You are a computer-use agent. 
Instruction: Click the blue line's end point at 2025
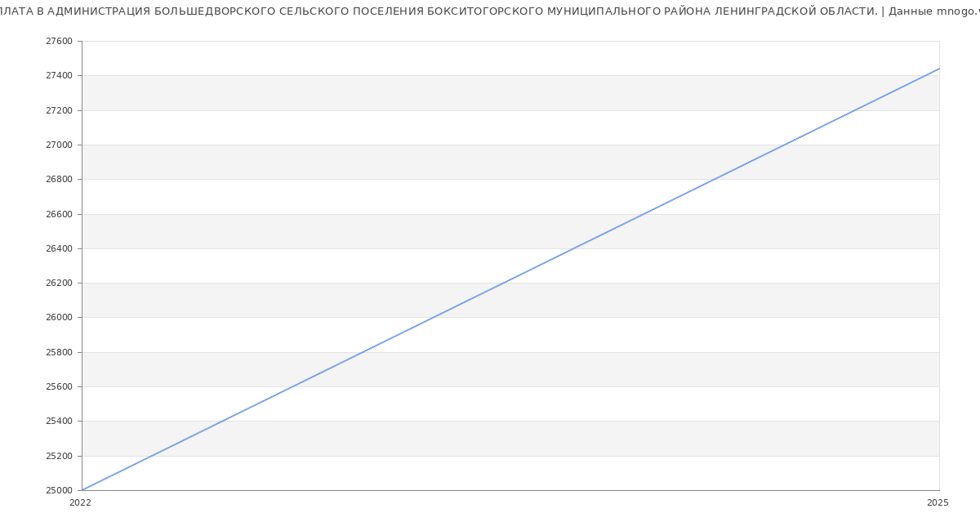point(939,69)
